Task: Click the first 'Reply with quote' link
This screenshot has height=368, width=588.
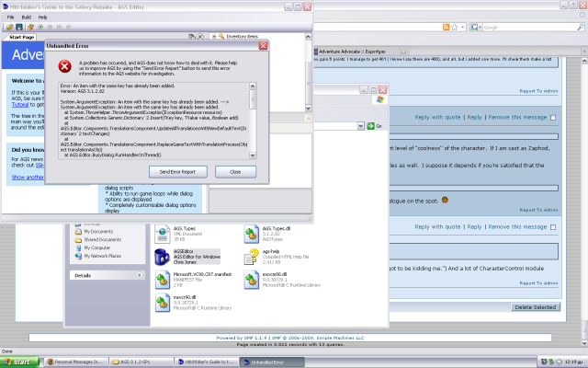Action: pos(437,117)
